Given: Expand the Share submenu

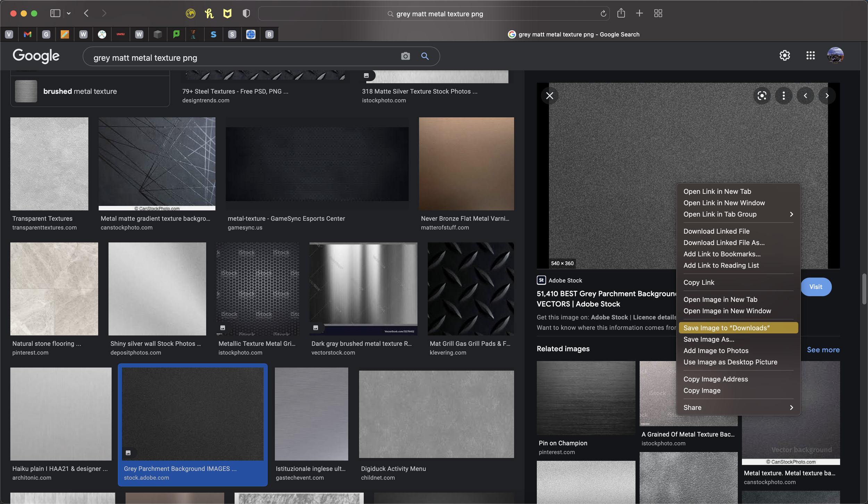Looking at the screenshot, I should [738, 407].
